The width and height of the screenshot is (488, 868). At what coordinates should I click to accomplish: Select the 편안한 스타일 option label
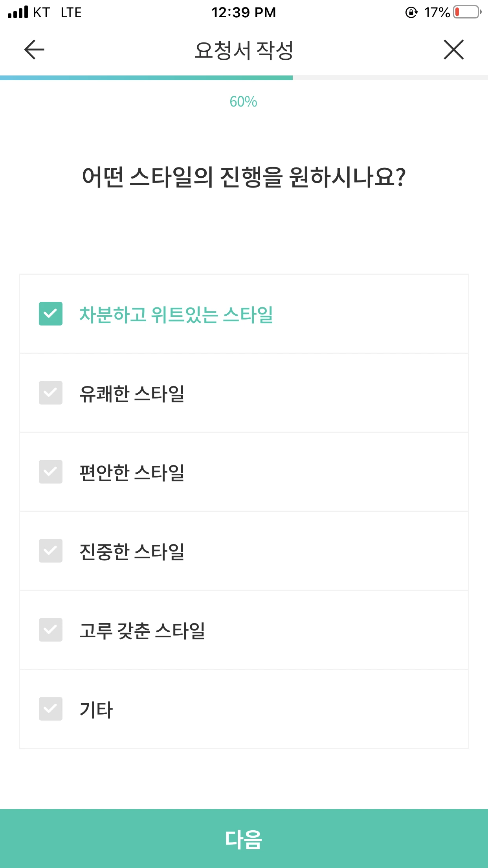click(132, 473)
